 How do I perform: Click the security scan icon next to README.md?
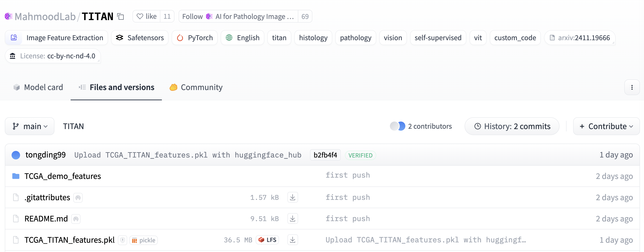(76, 219)
